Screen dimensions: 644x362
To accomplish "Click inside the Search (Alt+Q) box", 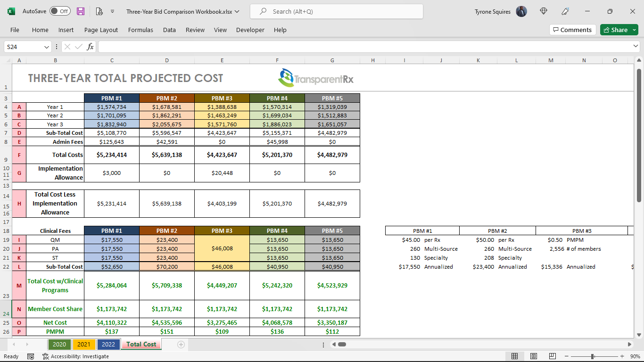I will pyautogui.click(x=336, y=11).
